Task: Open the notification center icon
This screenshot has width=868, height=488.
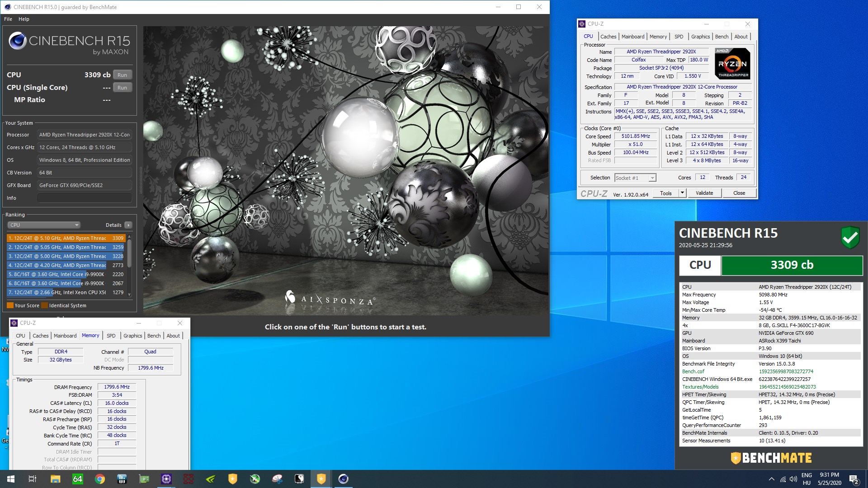Action: point(854,479)
